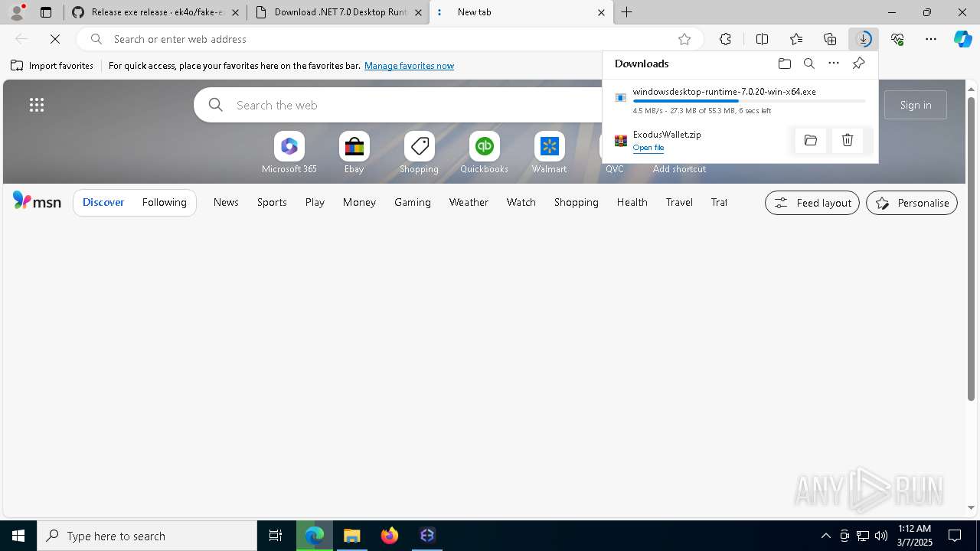Screen dimensions: 980x551
Task: Open the Play category
Action: point(315,203)
